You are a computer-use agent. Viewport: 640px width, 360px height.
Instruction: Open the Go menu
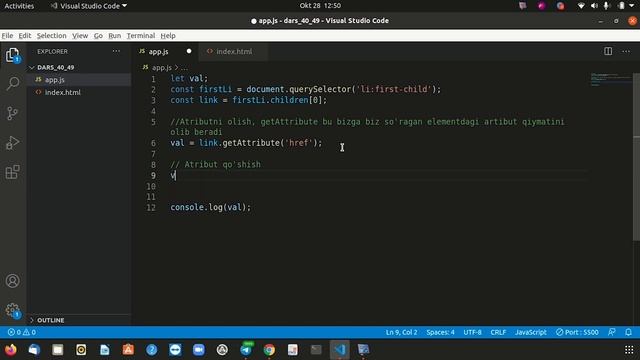pos(98,36)
